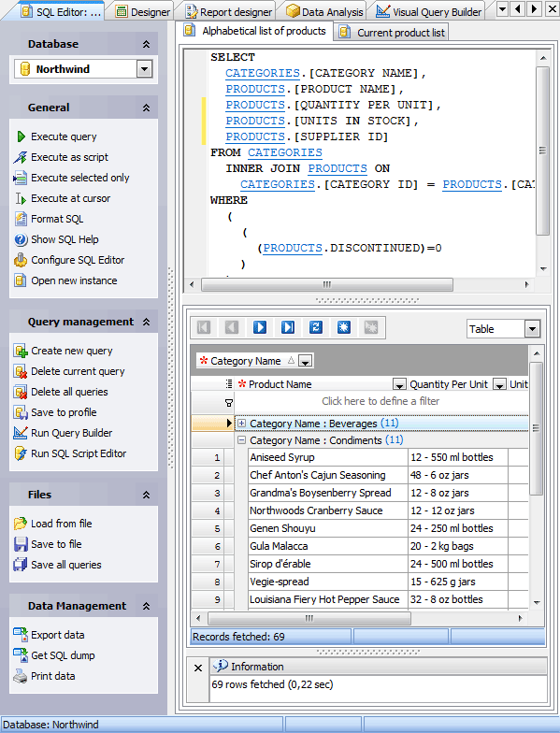Select Alphabetical list of products query tab
Image resolution: width=560 pixels, height=733 pixels.
click(x=256, y=31)
